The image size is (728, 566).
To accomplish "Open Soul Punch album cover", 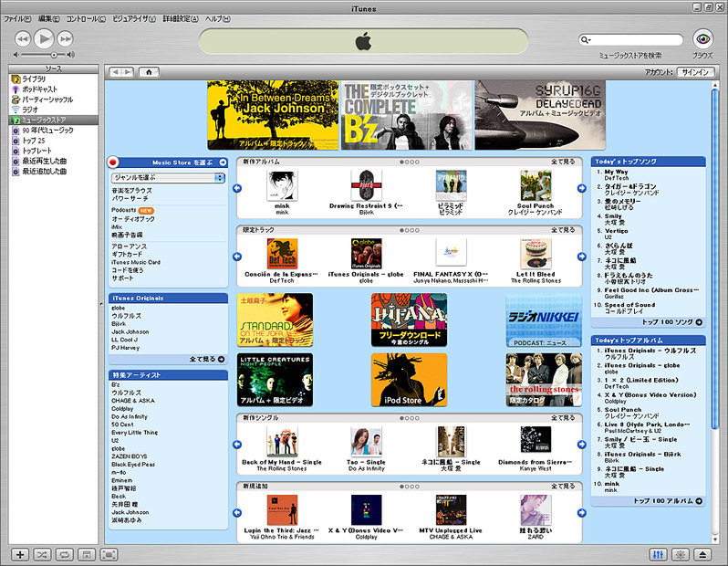I will pos(536,185).
